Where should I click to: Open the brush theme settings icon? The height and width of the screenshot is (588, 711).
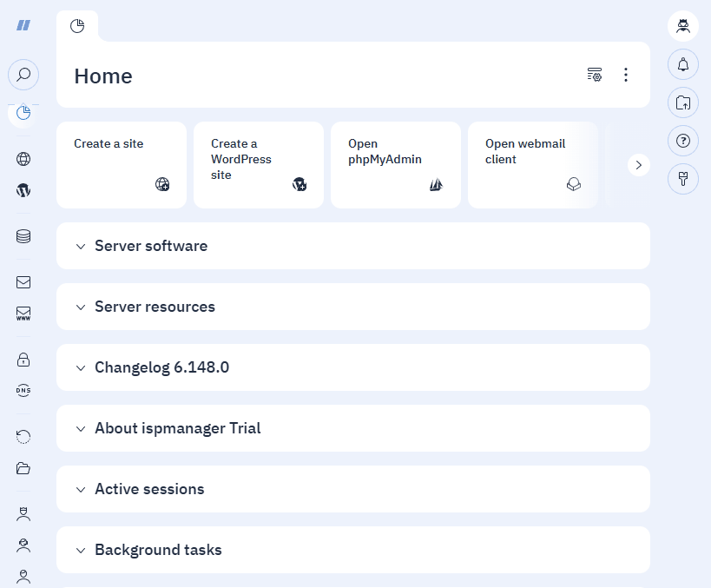click(x=683, y=179)
